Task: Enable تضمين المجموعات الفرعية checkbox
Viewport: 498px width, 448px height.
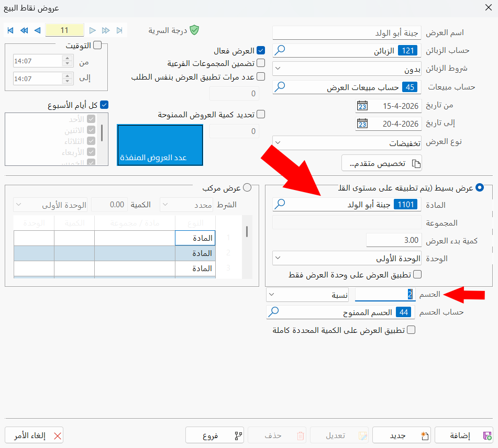Action: 261,63
